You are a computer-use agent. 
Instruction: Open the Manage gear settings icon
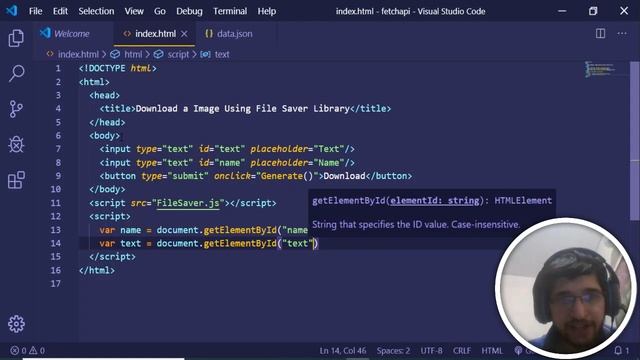coord(16,324)
